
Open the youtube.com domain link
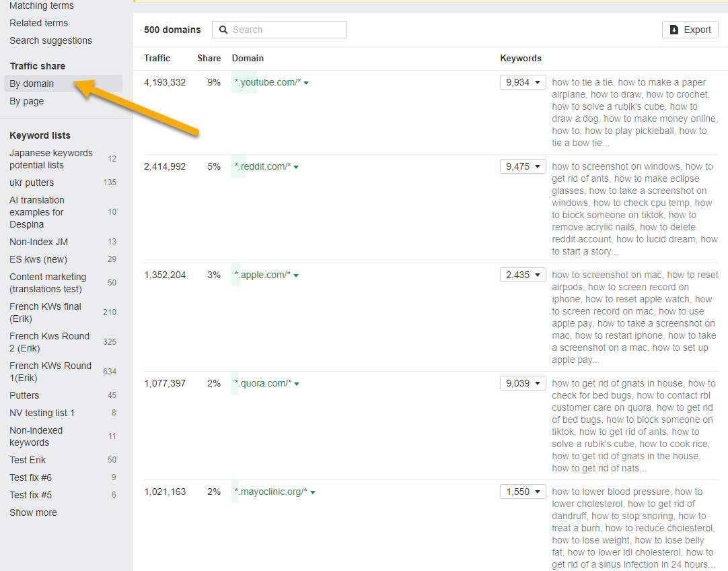pos(267,82)
